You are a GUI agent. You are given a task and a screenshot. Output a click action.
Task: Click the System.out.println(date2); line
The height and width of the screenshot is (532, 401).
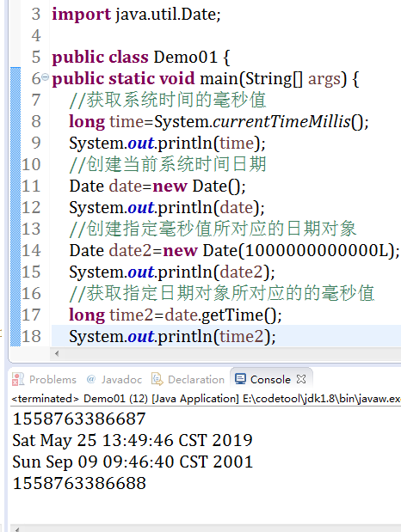[x=172, y=272]
